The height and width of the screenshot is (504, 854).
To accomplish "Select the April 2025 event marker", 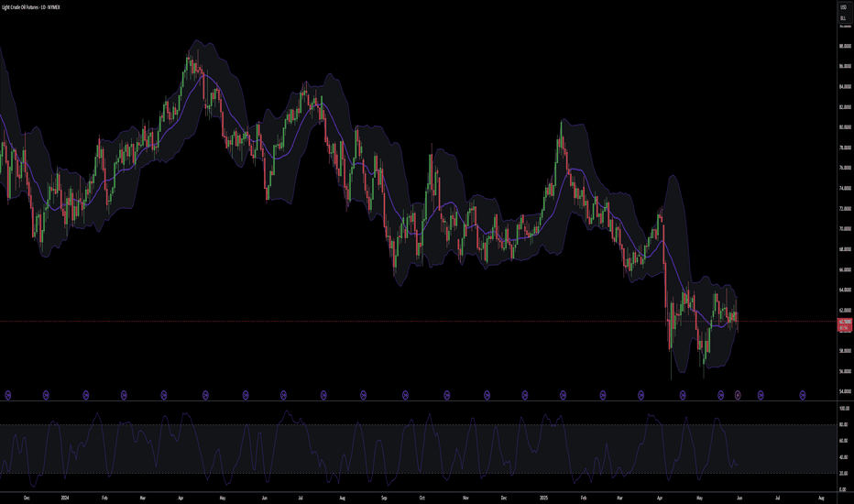I will 683,395.
